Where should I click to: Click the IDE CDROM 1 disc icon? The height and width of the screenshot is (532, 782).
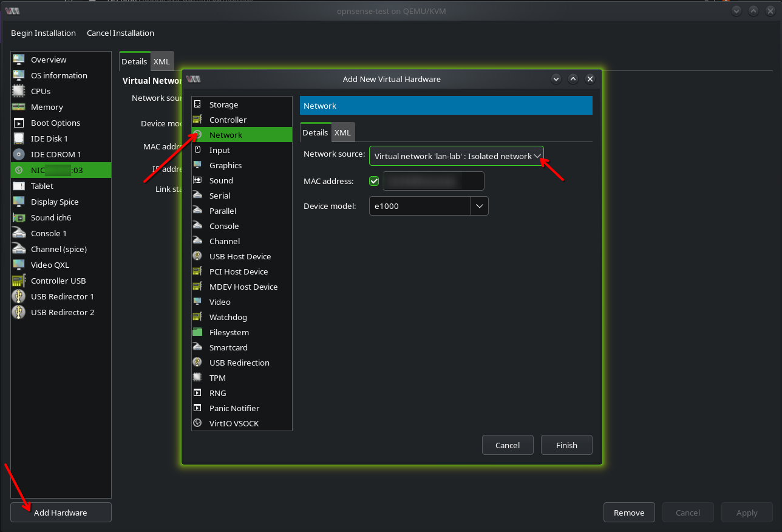click(19, 154)
